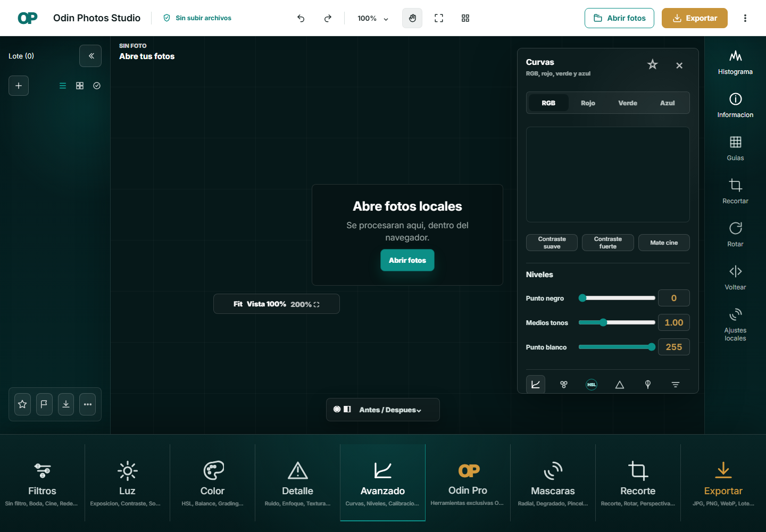766x532 pixels.
Task: Apply the Contraste suave preset
Action: pyautogui.click(x=552, y=243)
